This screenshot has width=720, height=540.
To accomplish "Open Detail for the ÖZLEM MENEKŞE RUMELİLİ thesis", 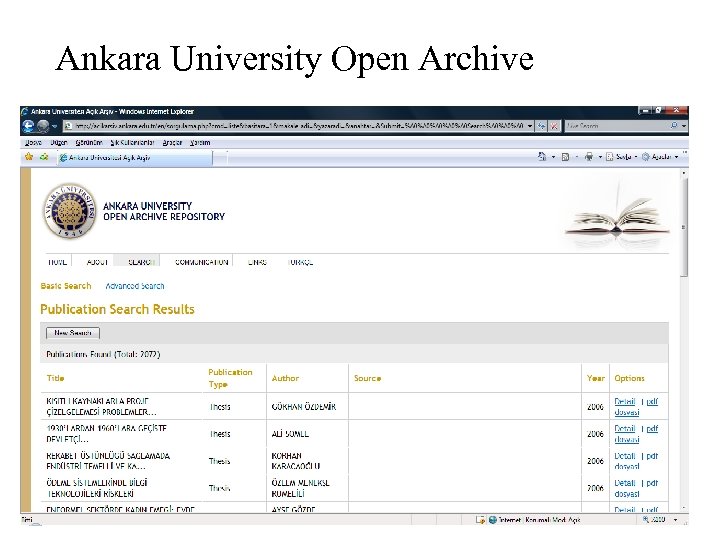I will 624,483.
